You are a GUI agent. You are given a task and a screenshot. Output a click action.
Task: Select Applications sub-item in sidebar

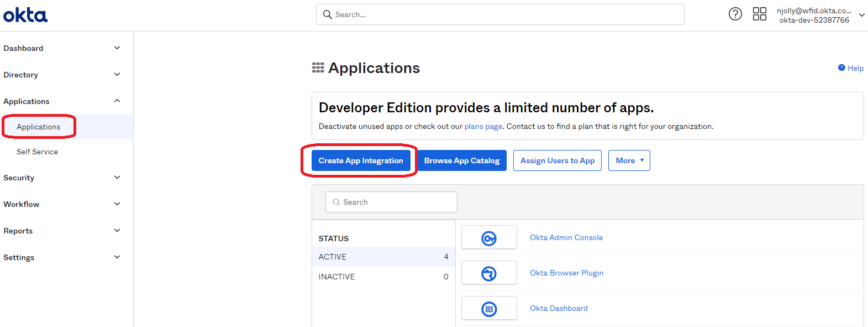pyautogui.click(x=39, y=127)
